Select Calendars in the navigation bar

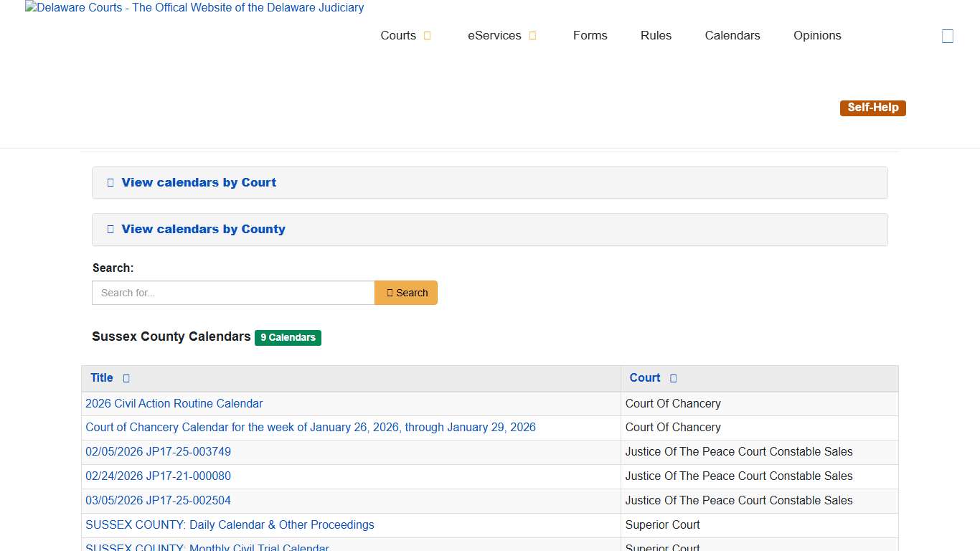(732, 35)
